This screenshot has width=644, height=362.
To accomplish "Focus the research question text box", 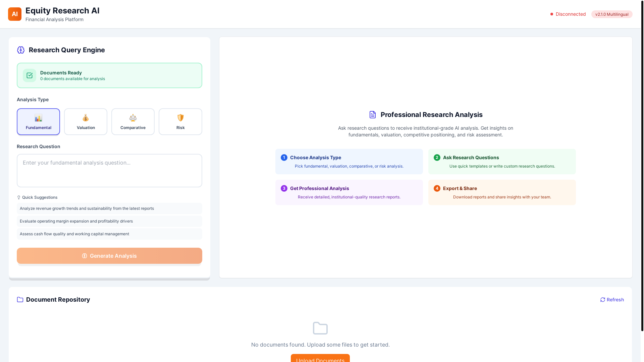I will click(109, 171).
